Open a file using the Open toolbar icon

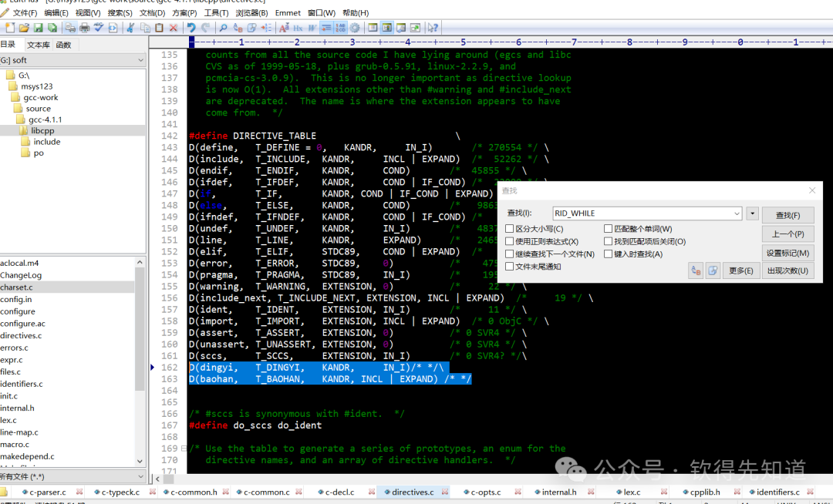(x=23, y=27)
